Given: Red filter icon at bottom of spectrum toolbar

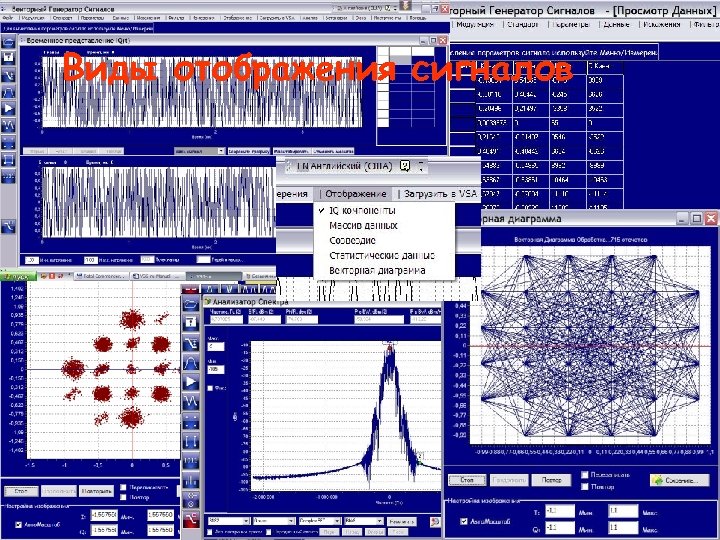Looking at the screenshot, I should (191, 519).
